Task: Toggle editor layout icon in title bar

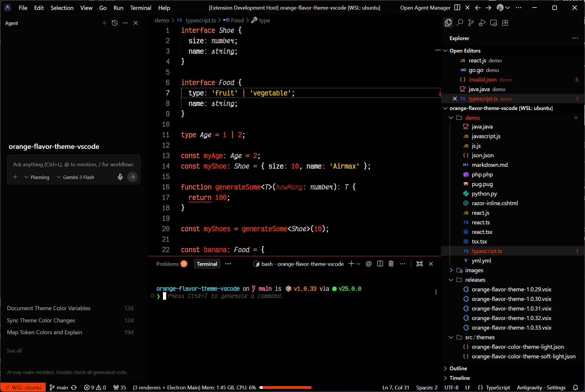Action: (x=457, y=8)
